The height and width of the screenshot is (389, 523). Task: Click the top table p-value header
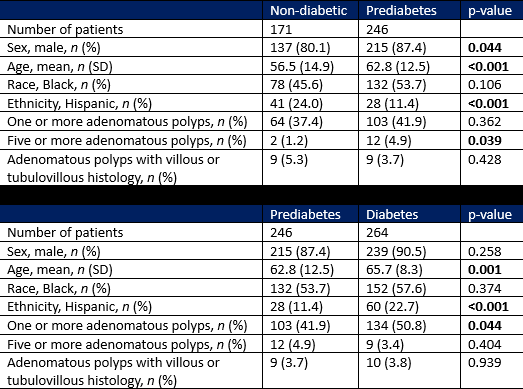pyautogui.click(x=490, y=11)
